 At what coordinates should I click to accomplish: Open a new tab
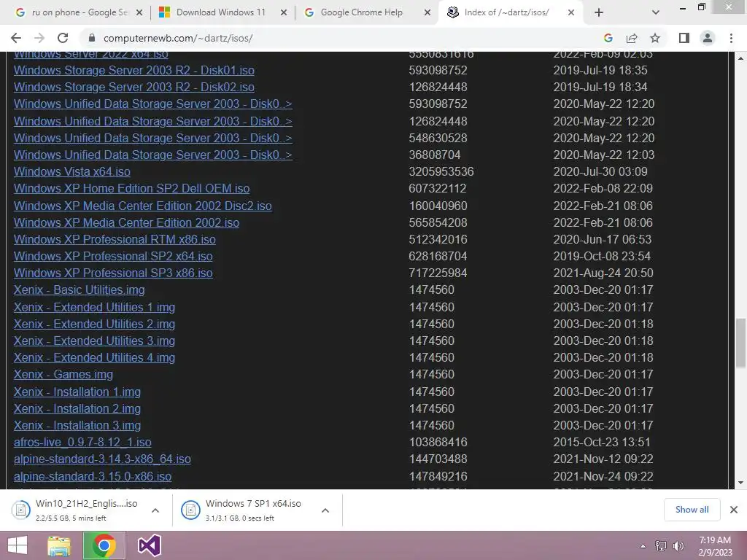[599, 12]
